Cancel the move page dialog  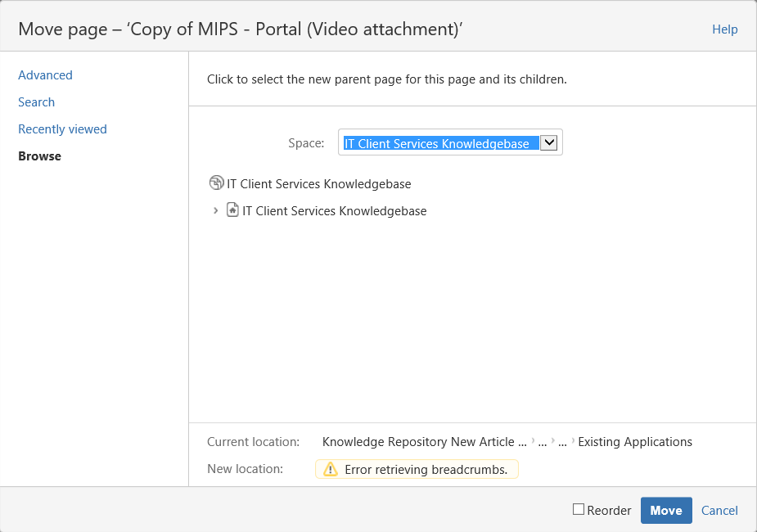click(719, 511)
